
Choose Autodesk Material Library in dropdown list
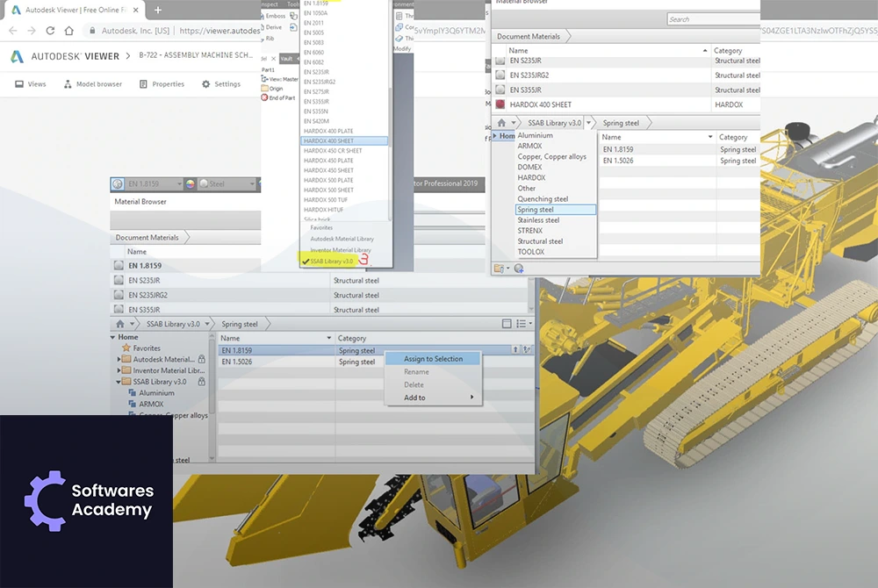[342, 239]
